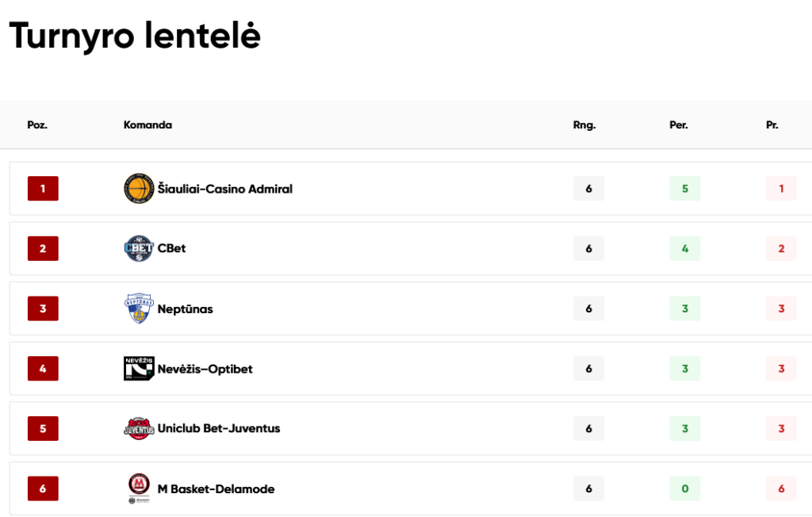Click the Per. column header

point(679,124)
